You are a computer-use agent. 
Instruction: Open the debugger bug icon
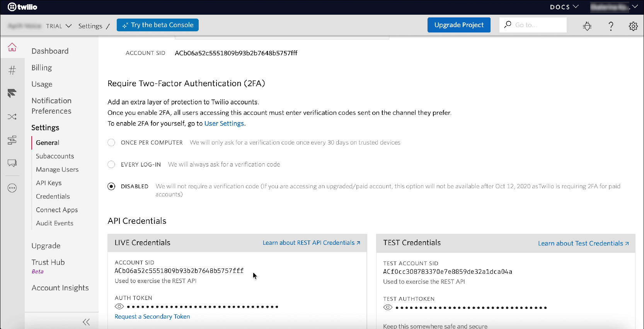pos(587,26)
